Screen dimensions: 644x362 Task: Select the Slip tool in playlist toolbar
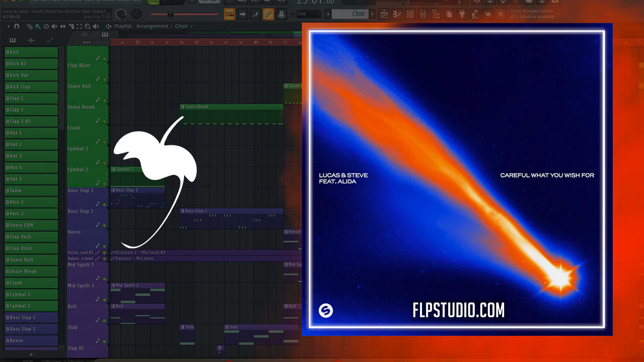tap(63, 26)
